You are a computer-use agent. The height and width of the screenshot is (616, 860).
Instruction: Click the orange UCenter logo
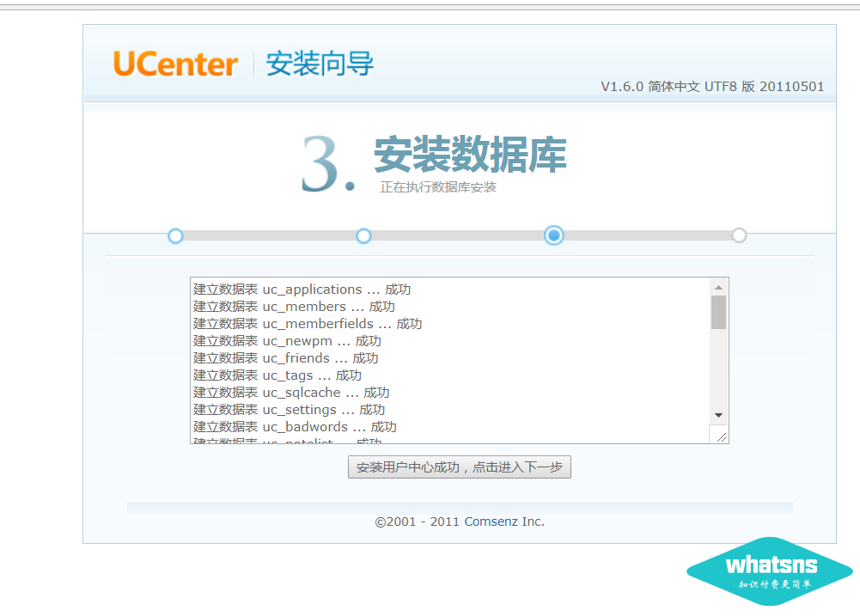point(175,64)
